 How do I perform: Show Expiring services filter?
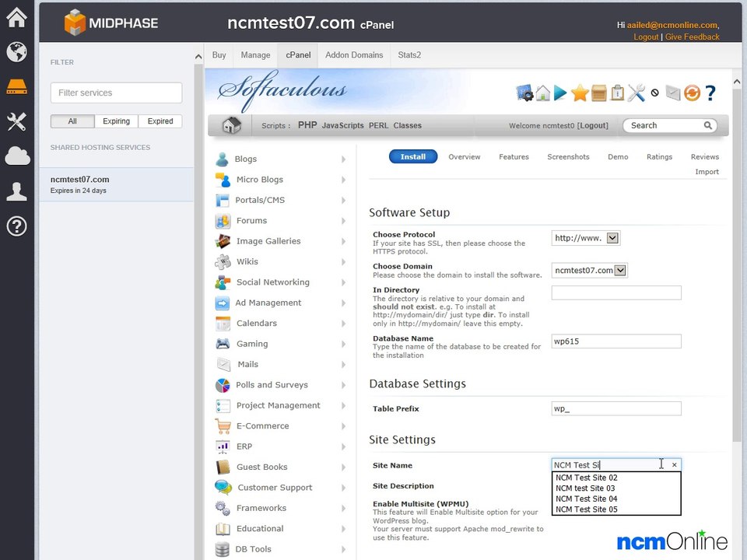pyautogui.click(x=116, y=121)
